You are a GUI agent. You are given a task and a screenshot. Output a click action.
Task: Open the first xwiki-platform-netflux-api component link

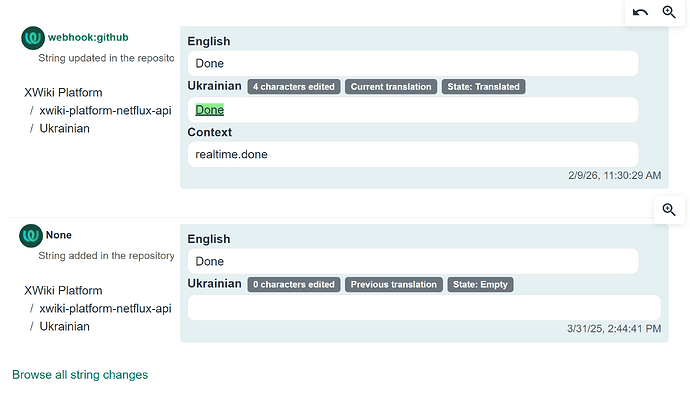[105, 110]
